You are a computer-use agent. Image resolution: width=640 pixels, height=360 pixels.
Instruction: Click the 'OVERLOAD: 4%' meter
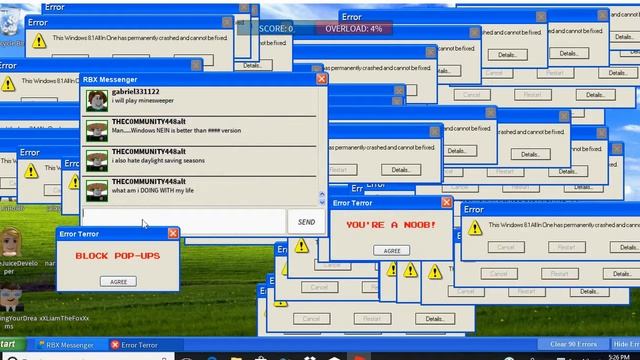point(354,29)
